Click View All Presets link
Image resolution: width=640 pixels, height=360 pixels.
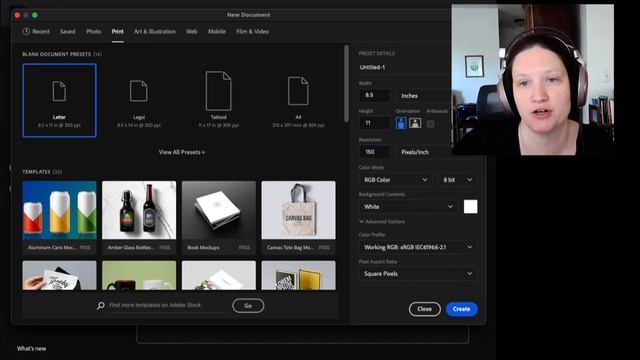click(x=182, y=152)
